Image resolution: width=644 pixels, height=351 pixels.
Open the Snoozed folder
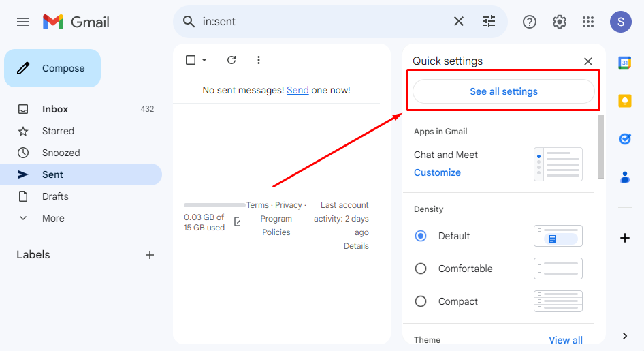[x=81, y=153]
